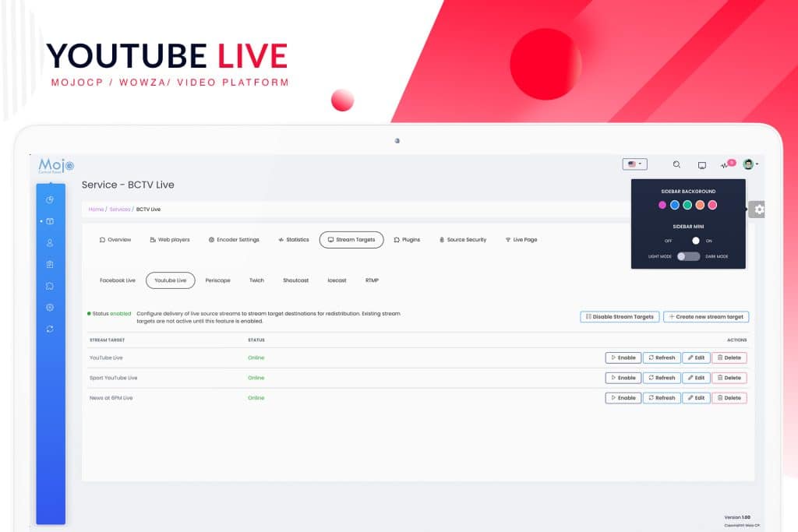Open the Source Security tab
Image resolution: width=798 pixels, height=532 pixels.
pos(463,240)
